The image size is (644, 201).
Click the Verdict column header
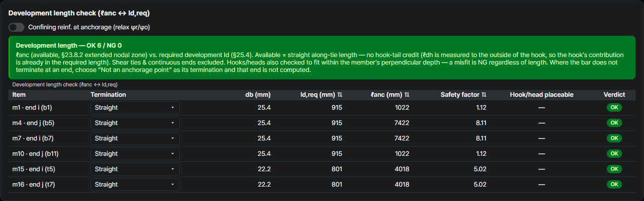(614, 94)
